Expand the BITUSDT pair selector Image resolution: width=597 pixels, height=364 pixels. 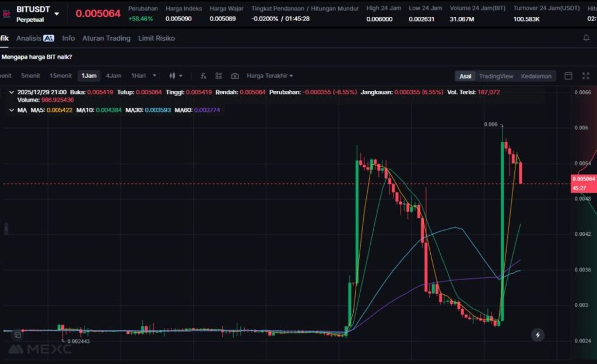point(57,13)
